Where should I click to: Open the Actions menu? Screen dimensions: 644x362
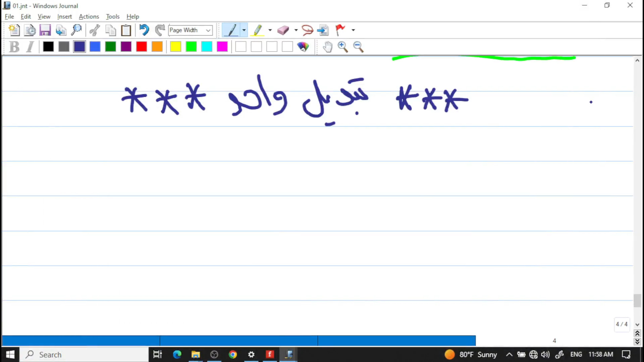89,16
